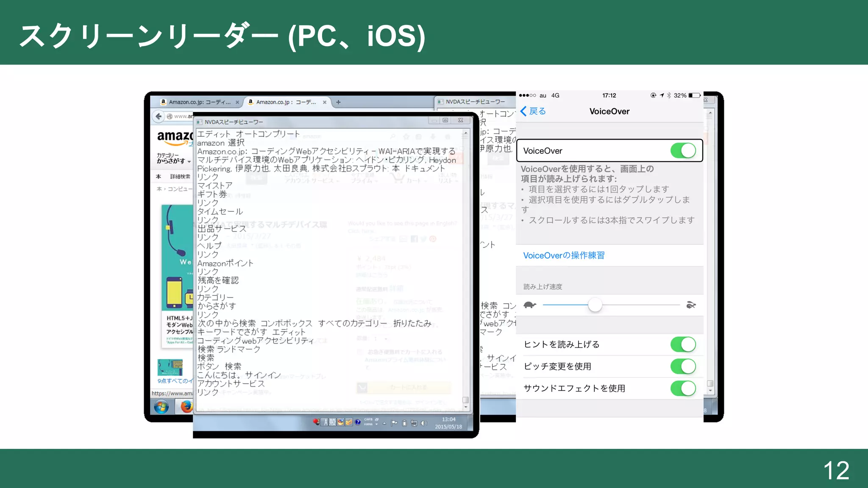
Task: Click 'タイムセール' line in speech viewer
Action: [220, 211]
